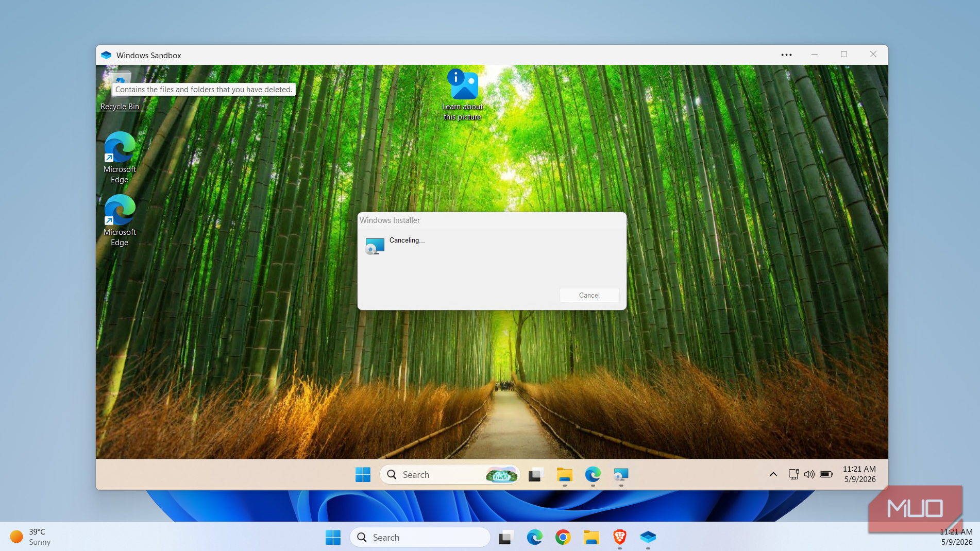Image resolution: width=980 pixels, height=551 pixels.
Task: Open File Explorer in the Sandbox taskbar
Action: tap(565, 474)
